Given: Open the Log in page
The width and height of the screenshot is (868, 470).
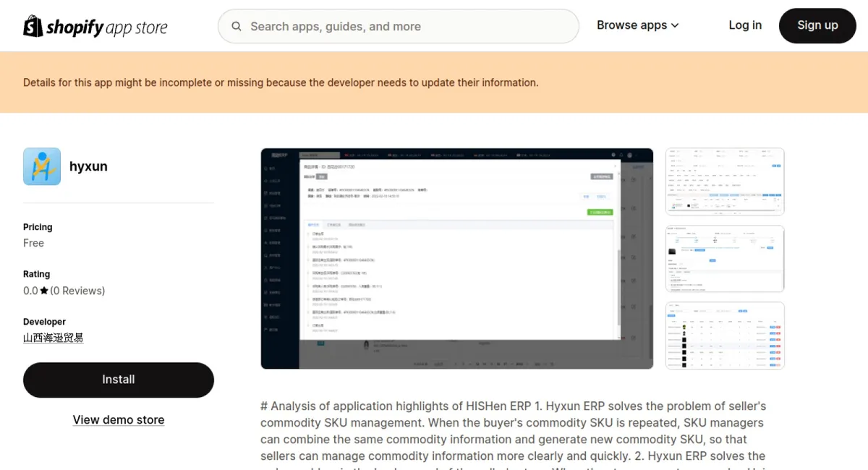Looking at the screenshot, I should click(x=745, y=25).
